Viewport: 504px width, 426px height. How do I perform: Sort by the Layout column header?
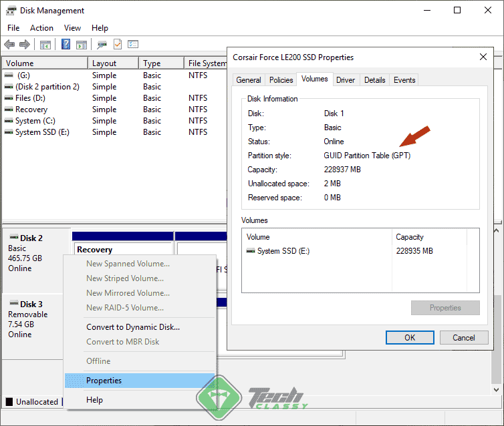(113, 63)
